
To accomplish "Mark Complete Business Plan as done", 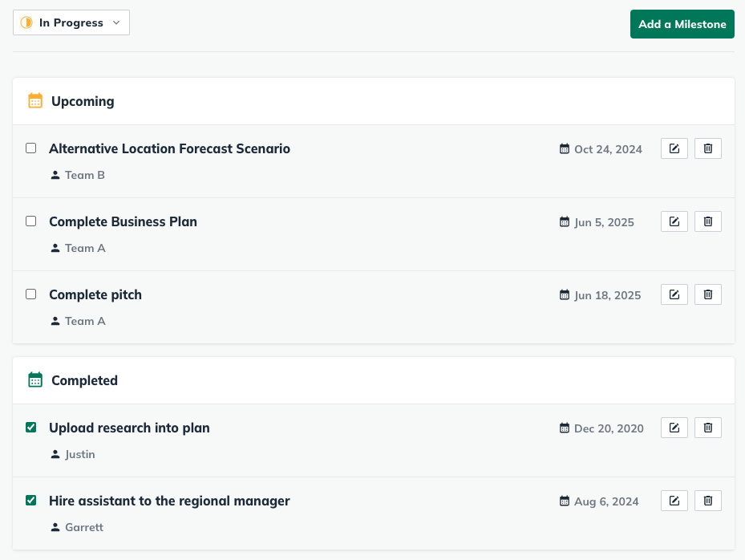I will (x=31, y=221).
